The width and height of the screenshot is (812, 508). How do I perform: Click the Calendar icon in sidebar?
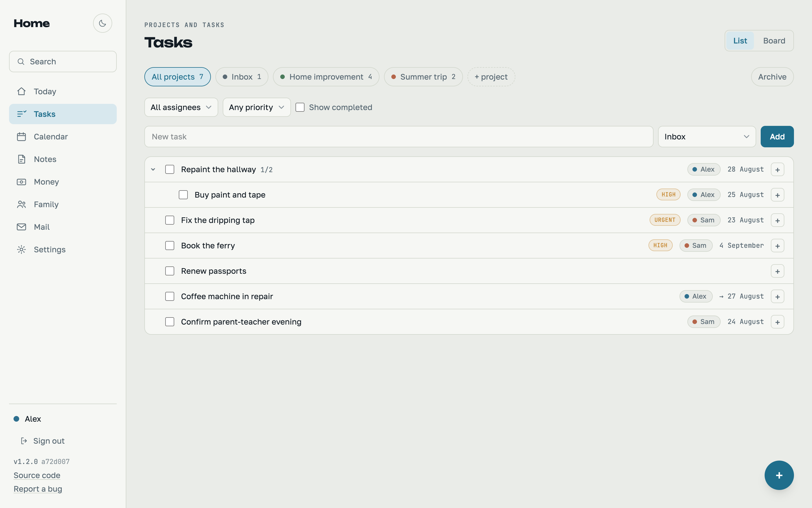coord(21,136)
